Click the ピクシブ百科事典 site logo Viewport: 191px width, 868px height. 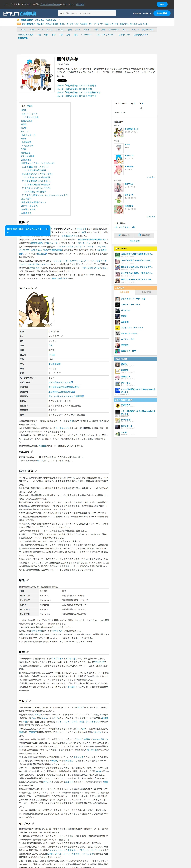(20, 13)
